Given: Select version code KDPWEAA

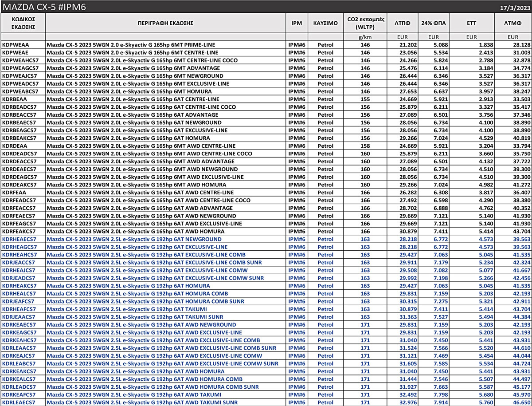Looking at the screenshot, I should (x=15, y=45).
